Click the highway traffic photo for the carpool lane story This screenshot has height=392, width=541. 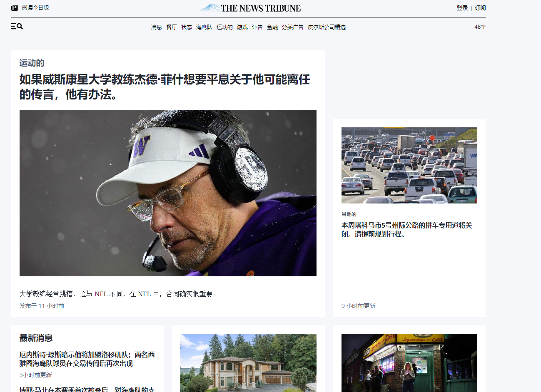click(x=409, y=165)
